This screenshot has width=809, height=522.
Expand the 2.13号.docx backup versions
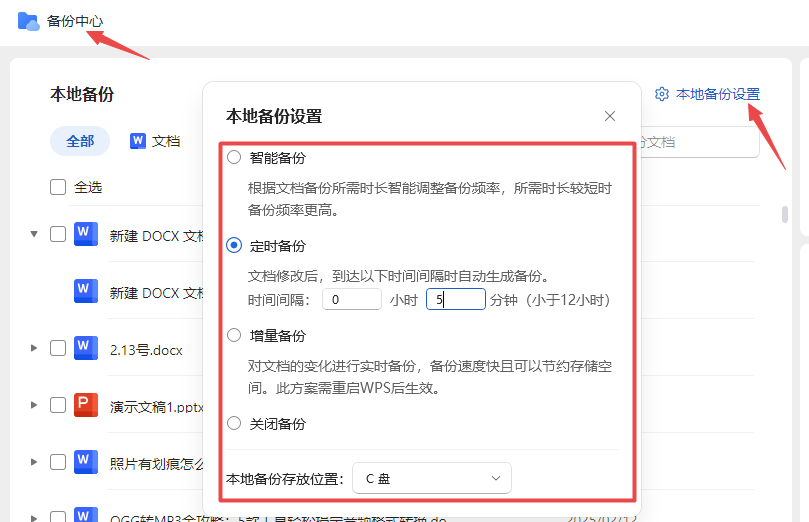34,348
